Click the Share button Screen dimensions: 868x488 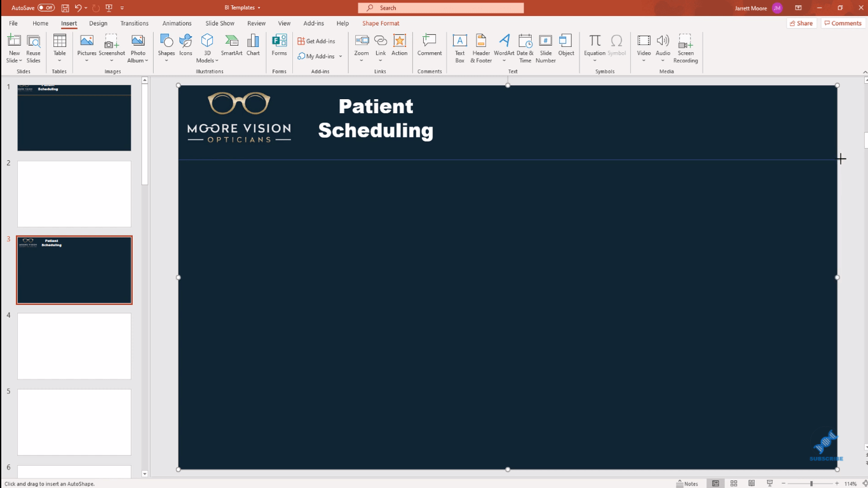[801, 24]
